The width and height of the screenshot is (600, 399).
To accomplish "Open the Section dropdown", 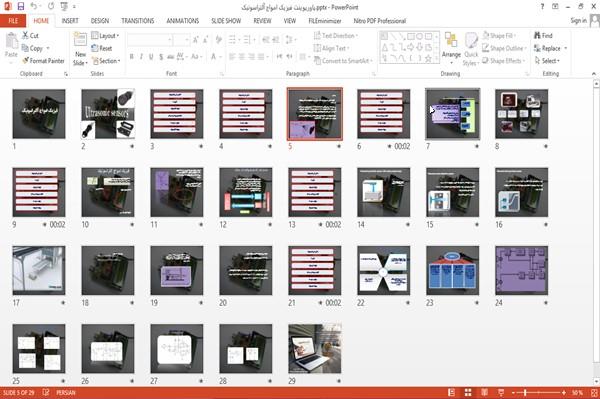I will coord(106,61).
